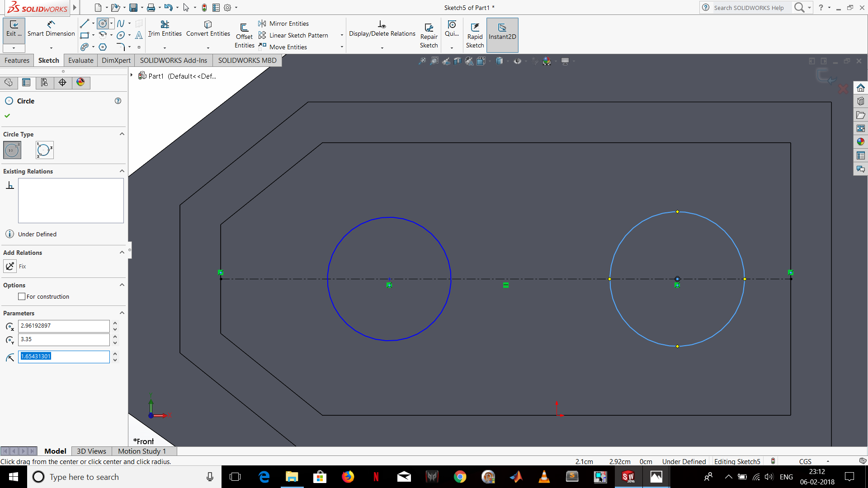Switch to the DimXpert tab
Viewport: 868px width, 488px height.
[116, 61]
